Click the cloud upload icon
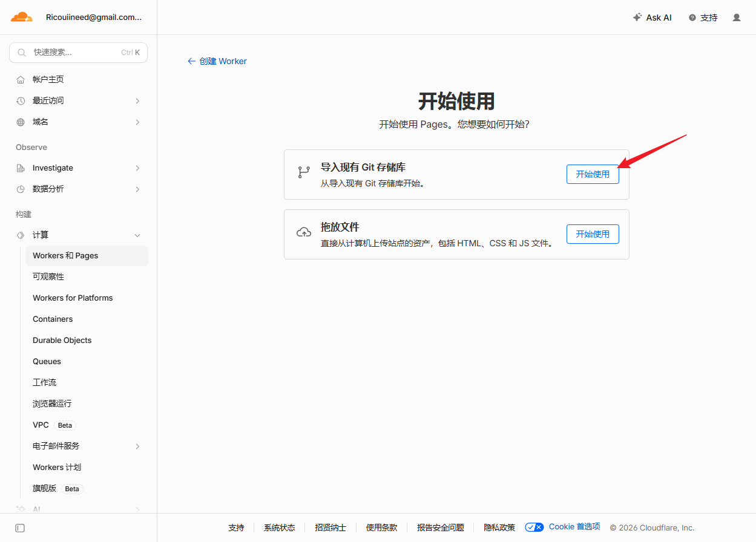This screenshot has height=542, width=756. pos(304,232)
